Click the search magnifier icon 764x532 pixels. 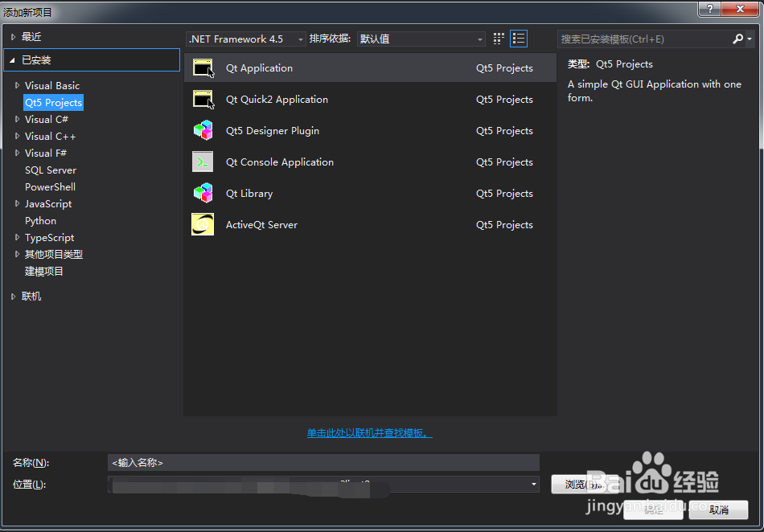pyautogui.click(x=737, y=39)
